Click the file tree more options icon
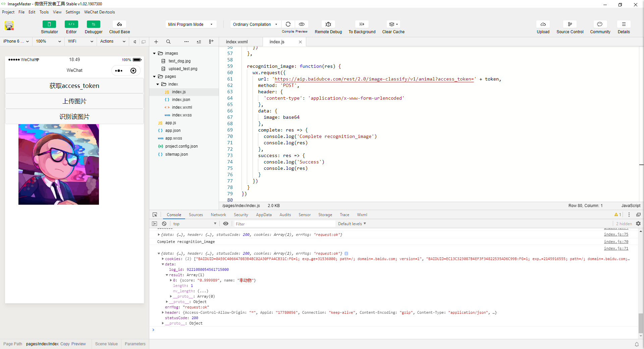The image size is (644, 349). pyautogui.click(x=186, y=42)
